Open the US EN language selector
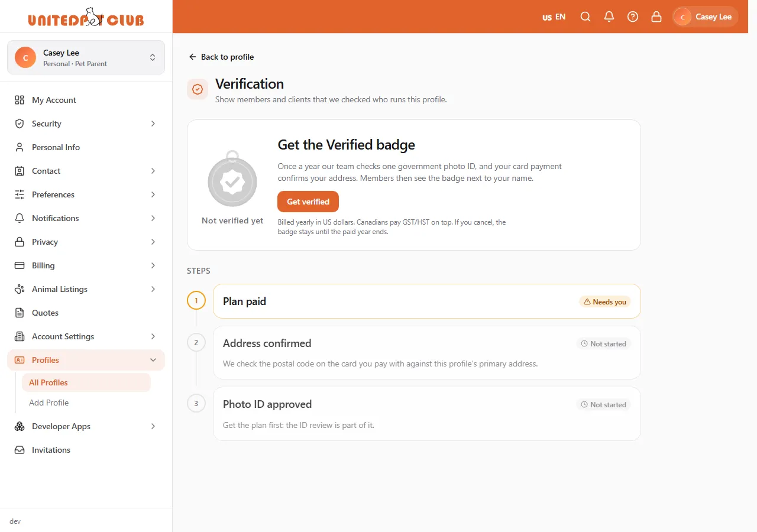 (x=554, y=17)
